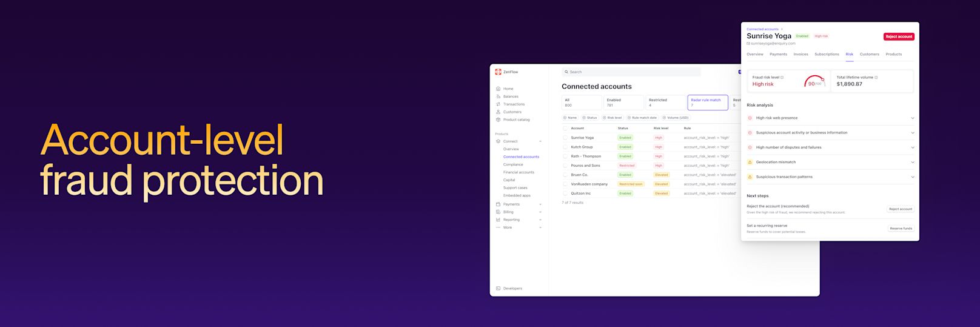Click the Billing sidebar icon
This screenshot has height=327, width=980.
click(498, 212)
